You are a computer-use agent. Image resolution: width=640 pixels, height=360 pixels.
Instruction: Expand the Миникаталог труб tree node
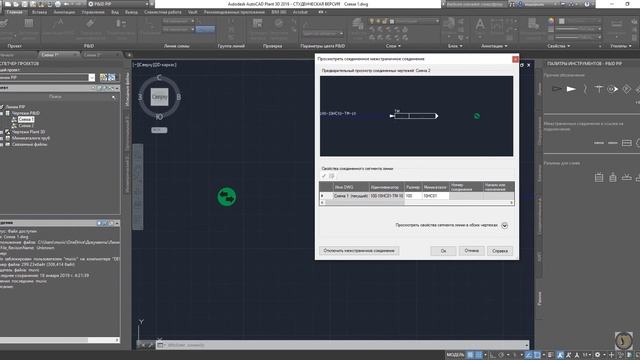coord(2,138)
